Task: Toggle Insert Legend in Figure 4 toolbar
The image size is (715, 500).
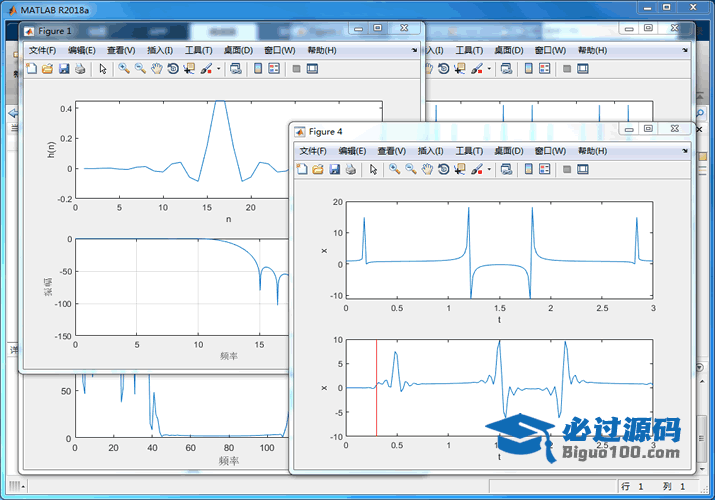Action: tap(545, 170)
